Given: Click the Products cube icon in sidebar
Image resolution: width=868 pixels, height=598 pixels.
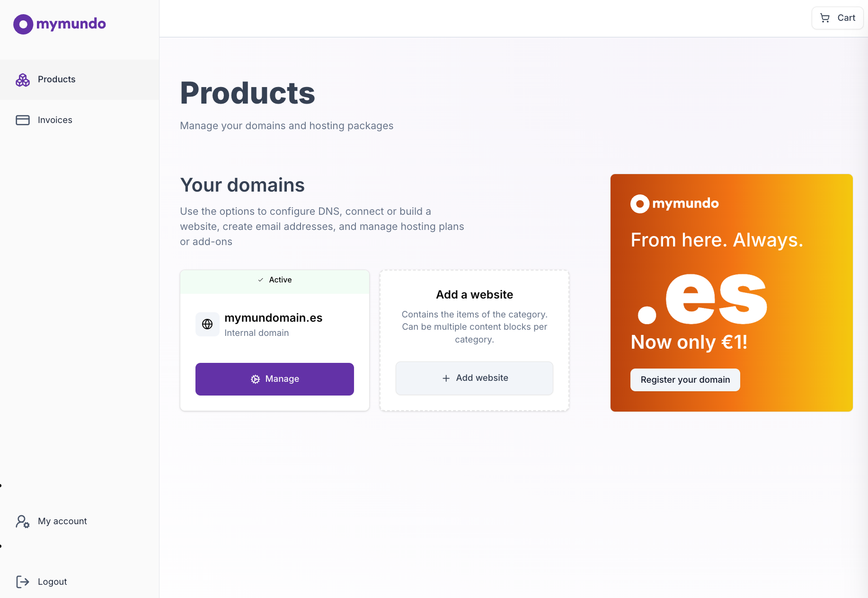Looking at the screenshot, I should click(22, 80).
